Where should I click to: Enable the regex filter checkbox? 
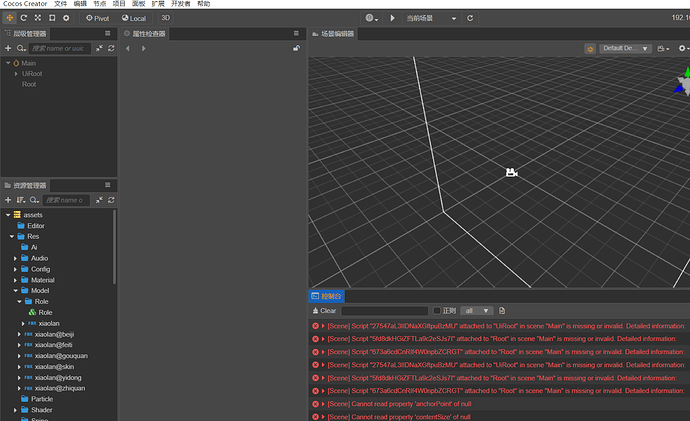click(x=437, y=311)
